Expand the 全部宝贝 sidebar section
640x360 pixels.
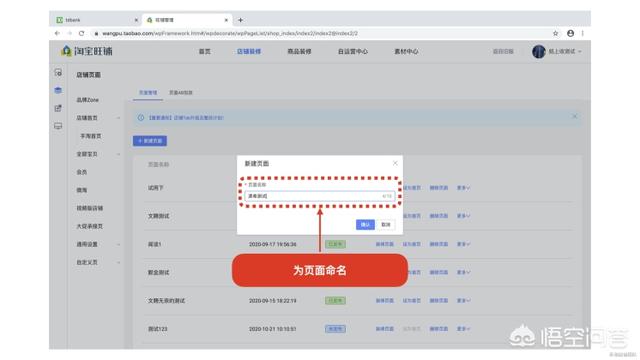click(x=118, y=154)
